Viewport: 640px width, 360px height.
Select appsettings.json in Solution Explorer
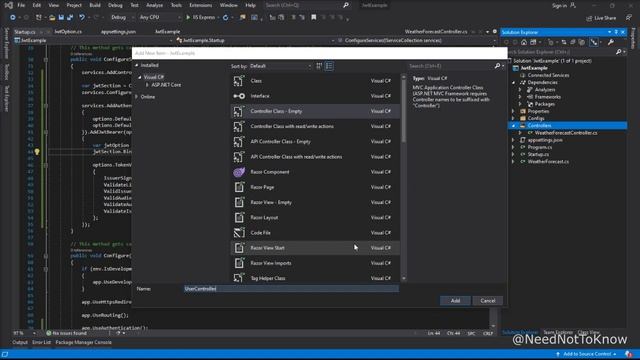(x=544, y=140)
